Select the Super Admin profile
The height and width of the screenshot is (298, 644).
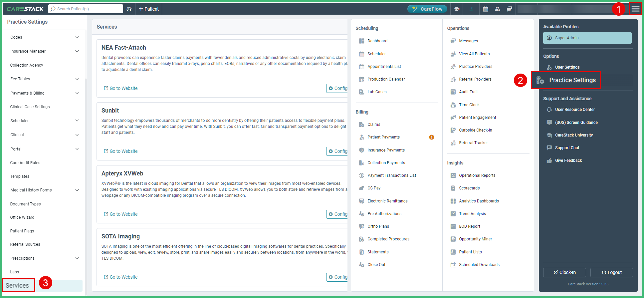587,38
